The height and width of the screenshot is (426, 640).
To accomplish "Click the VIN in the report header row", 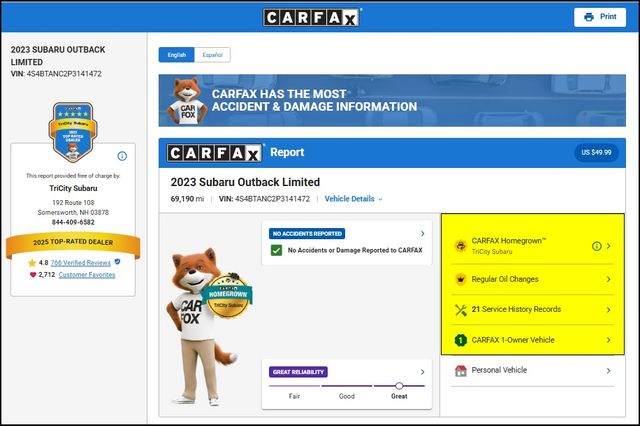I will [x=264, y=199].
